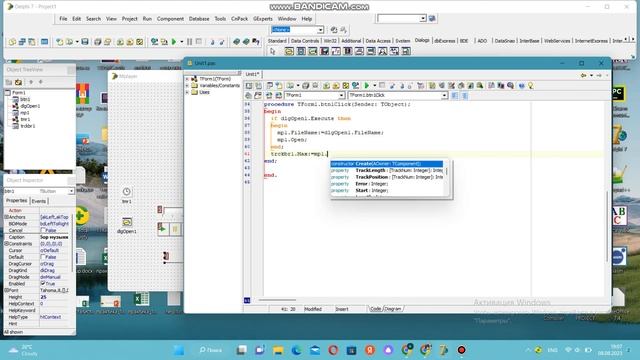This screenshot has width=640, height=360.
Task: Select trckbr1 in Object TreeView
Action: pos(28,126)
